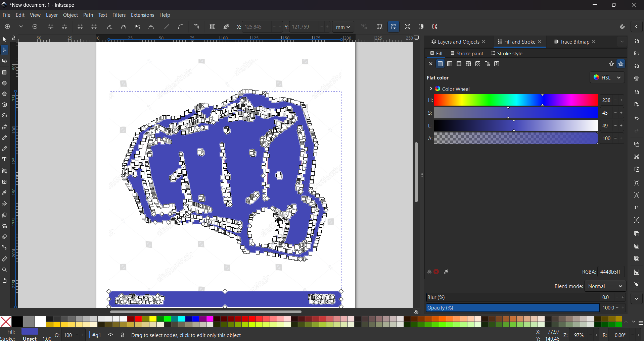The width and height of the screenshot is (644, 341).
Task: Set fill to flat color
Action: tap(440, 64)
